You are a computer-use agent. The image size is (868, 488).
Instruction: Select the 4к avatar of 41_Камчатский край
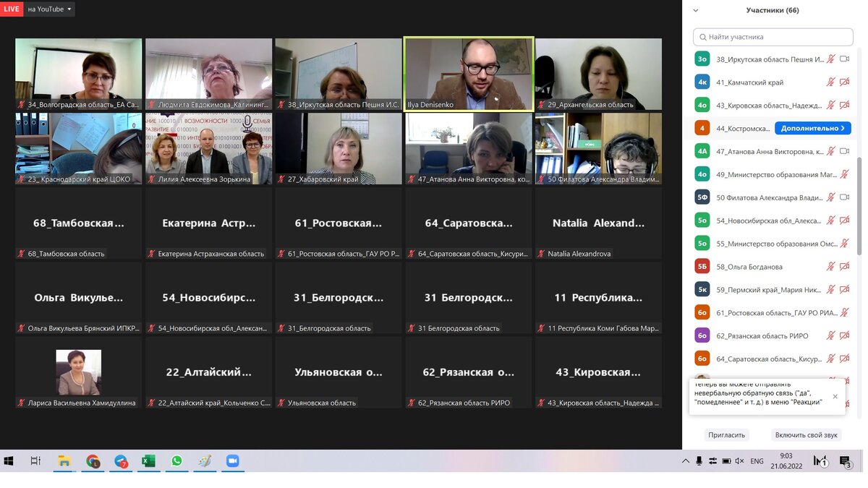click(702, 82)
